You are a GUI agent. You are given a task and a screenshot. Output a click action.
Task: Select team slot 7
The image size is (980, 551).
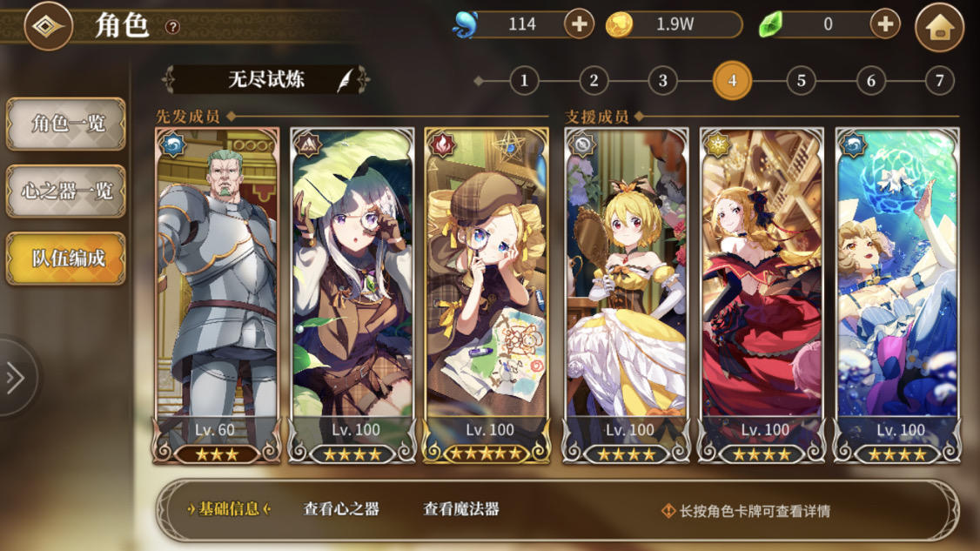[x=939, y=80]
